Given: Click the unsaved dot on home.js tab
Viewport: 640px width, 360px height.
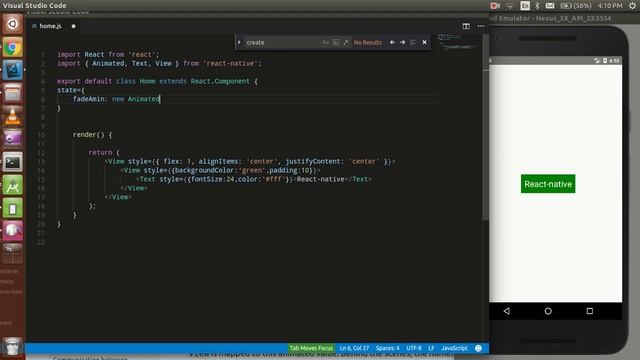Looking at the screenshot, I should pos(73,26).
